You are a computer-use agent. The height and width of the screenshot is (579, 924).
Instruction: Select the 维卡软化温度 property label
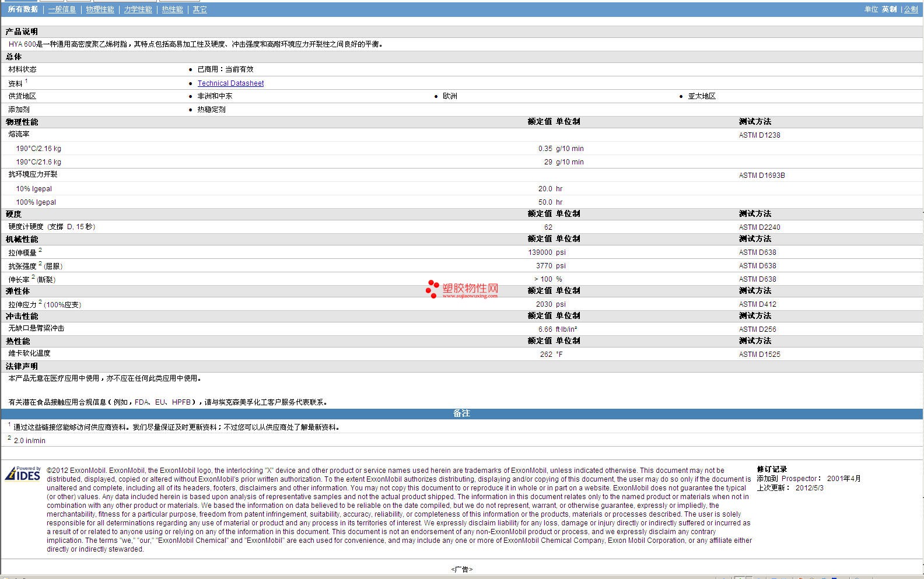click(x=29, y=353)
